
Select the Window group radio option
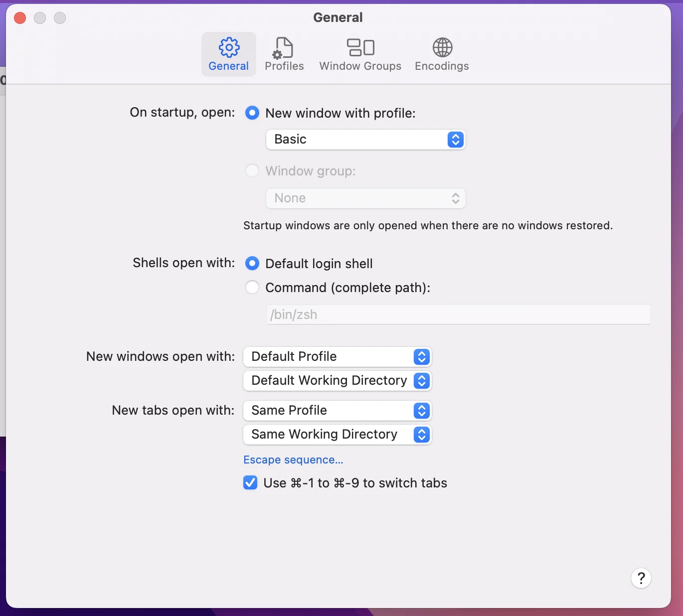(252, 171)
